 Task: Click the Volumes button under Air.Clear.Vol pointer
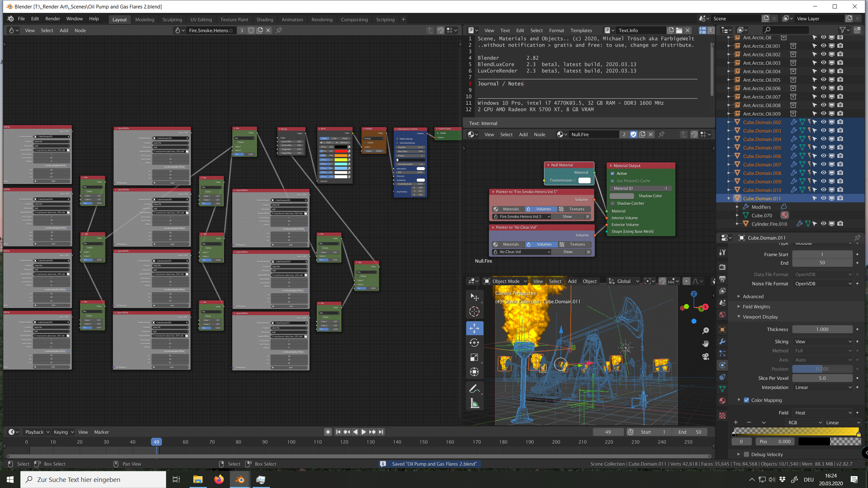coord(541,244)
